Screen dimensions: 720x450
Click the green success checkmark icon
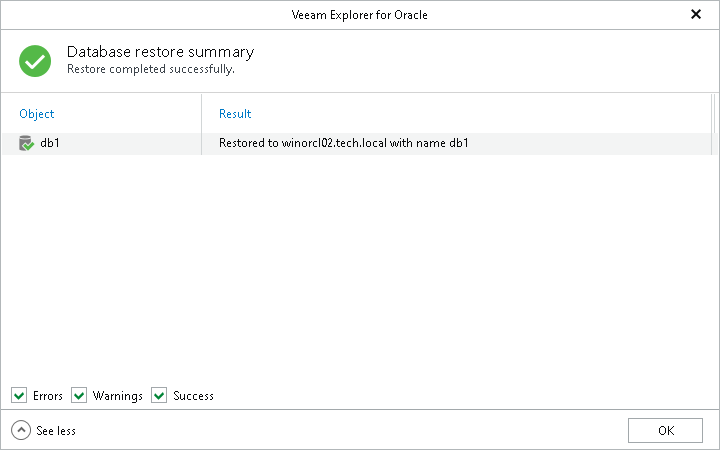click(35, 60)
